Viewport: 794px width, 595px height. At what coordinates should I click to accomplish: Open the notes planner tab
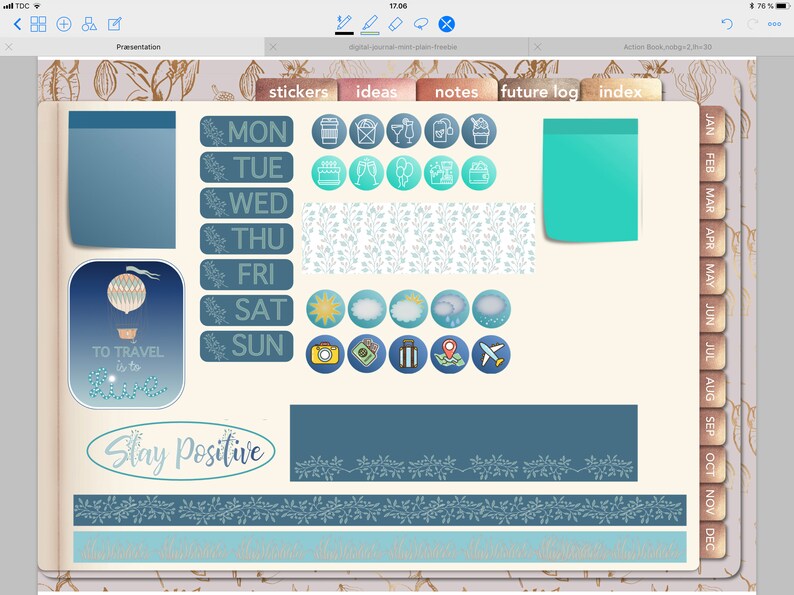coord(456,90)
